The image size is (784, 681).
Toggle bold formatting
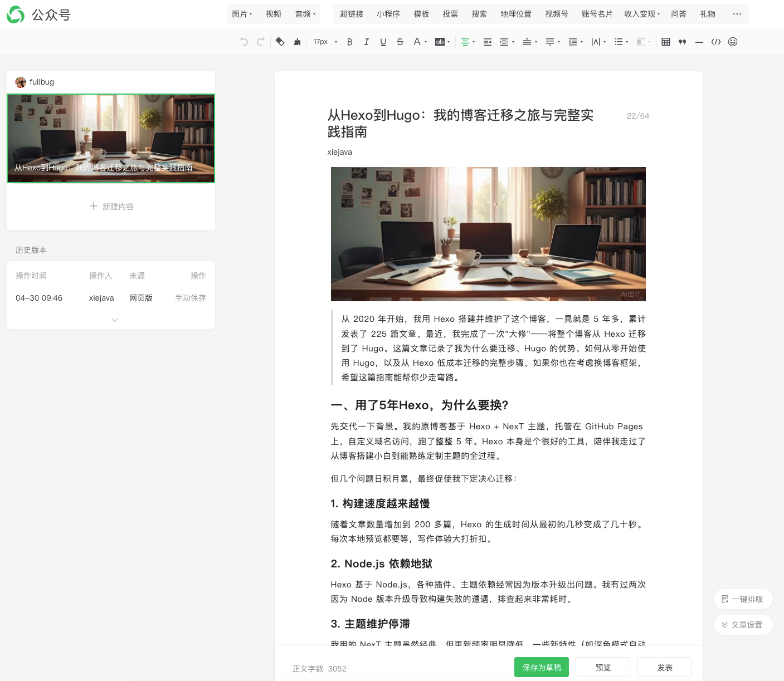pyautogui.click(x=349, y=42)
